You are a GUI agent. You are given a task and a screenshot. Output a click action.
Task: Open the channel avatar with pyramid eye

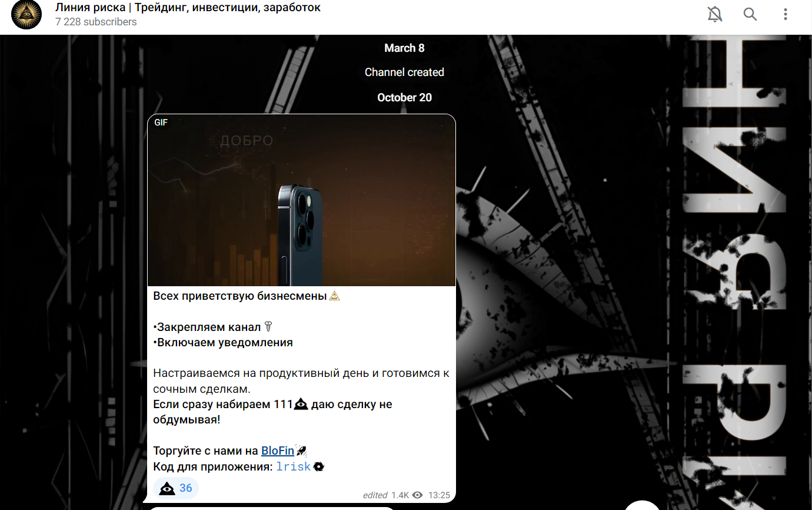pyautogui.click(x=26, y=15)
